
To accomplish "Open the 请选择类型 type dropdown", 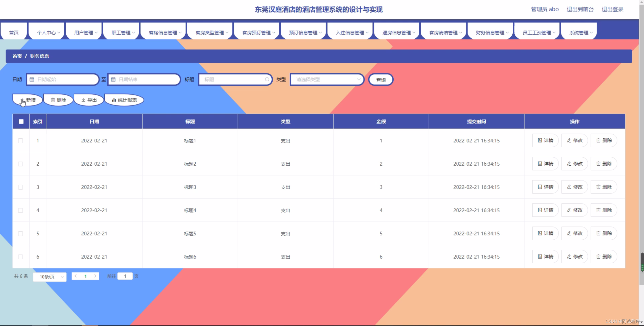I will click(x=327, y=80).
